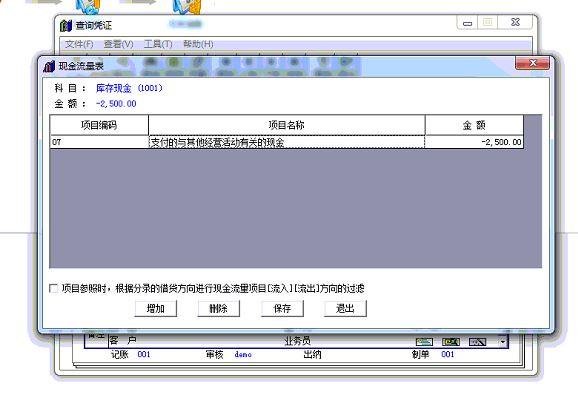This screenshot has height=416, width=578.
Task: Enable the 项目参照时 direction filter checkbox
Action: pos(54,288)
